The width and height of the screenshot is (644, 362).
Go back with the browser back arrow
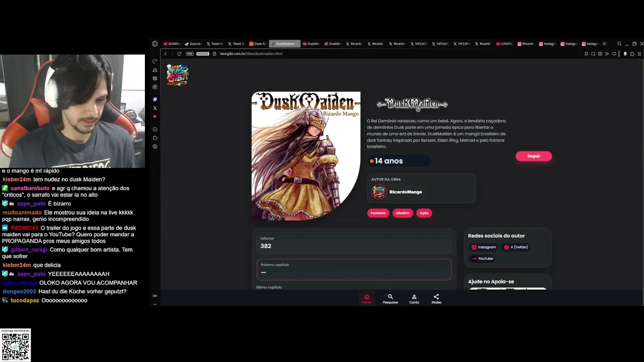pyautogui.click(x=166, y=54)
